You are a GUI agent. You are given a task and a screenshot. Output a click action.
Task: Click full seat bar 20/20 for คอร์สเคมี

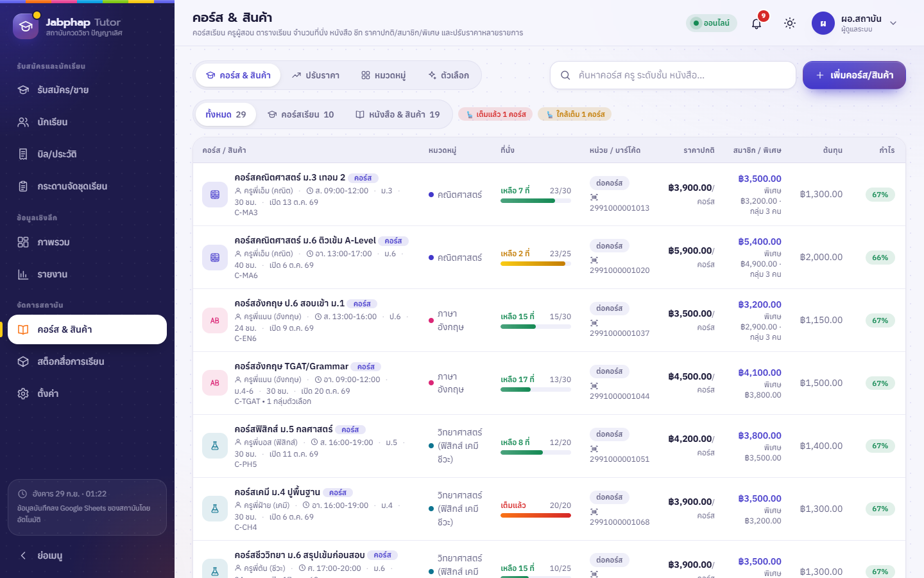(x=536, y=515)
